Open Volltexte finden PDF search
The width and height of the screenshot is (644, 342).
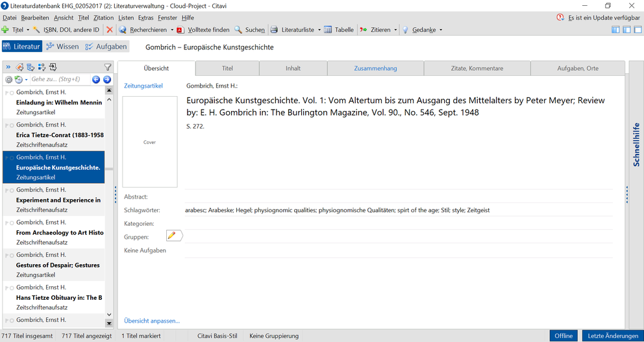(x=203, y=30)
